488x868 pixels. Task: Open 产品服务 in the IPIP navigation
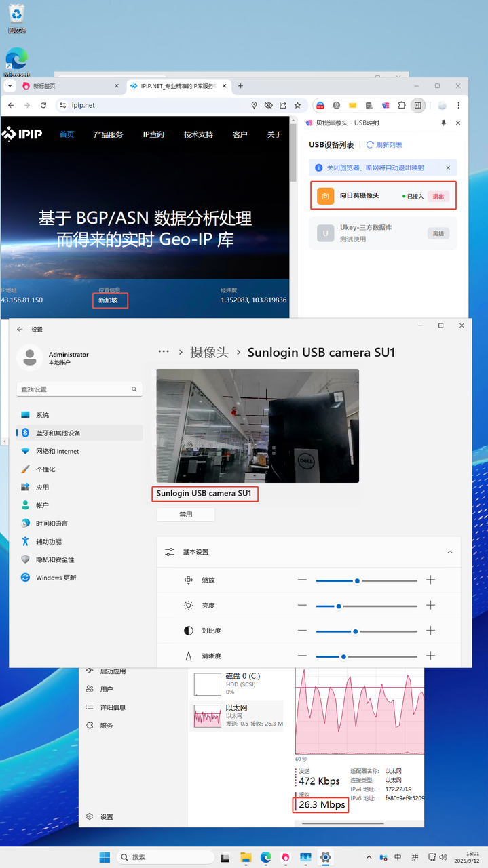(109, 134)
